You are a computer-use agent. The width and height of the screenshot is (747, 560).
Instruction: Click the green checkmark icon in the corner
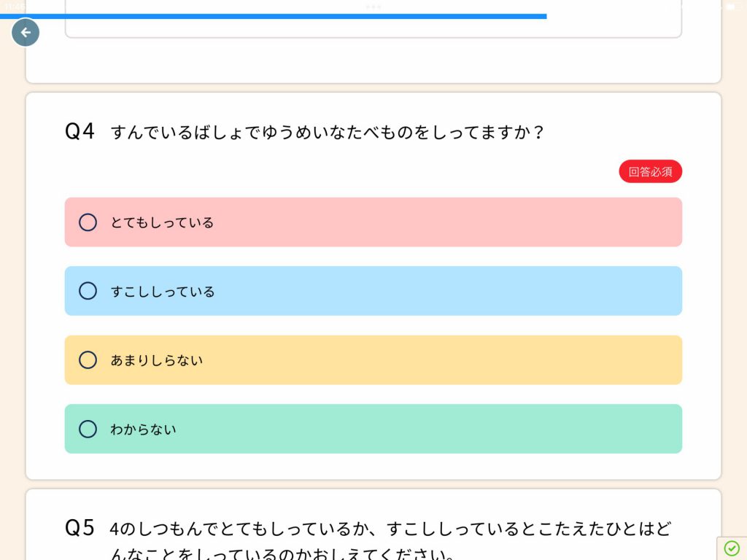click(x=732, y=548)
